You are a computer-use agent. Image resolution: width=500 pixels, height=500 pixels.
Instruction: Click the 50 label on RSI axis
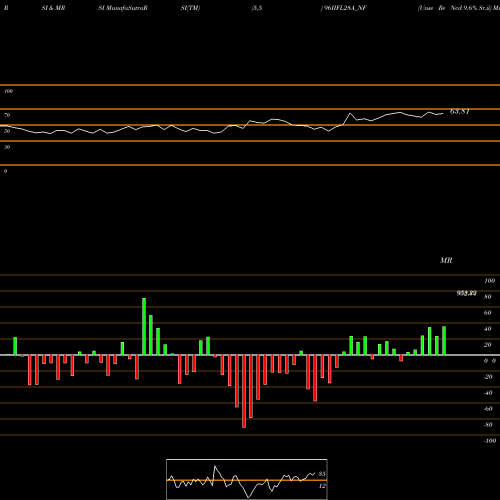(7, 131)
